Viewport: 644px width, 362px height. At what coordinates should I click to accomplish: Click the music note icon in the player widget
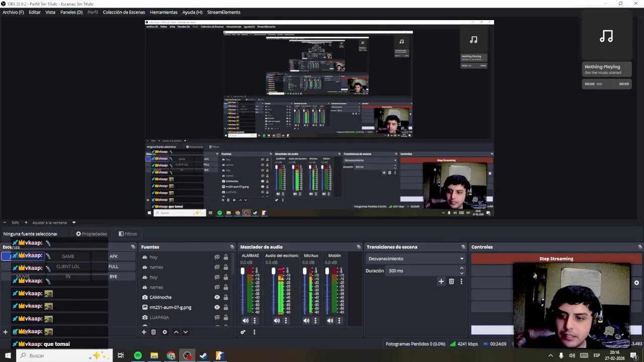[606, 36]
